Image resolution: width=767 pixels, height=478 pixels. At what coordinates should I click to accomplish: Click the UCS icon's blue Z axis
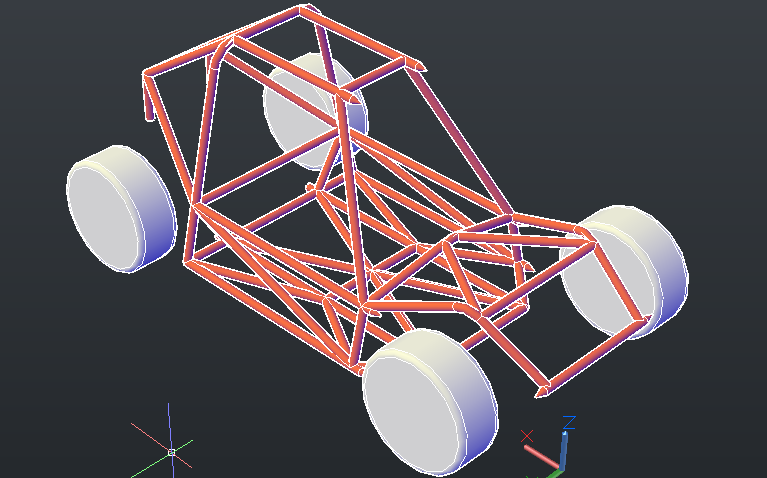click(x=564, y=450)
